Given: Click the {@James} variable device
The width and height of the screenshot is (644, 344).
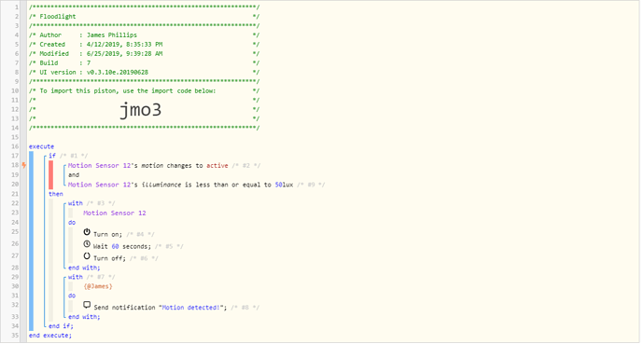Looking at the screenshot, I should click(x=98, y=286).
